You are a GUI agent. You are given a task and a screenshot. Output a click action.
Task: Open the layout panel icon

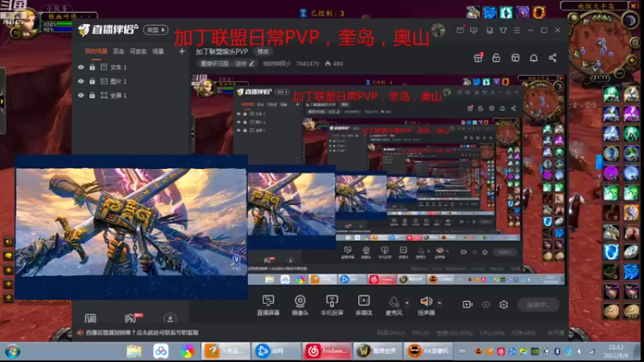point(515,58)
